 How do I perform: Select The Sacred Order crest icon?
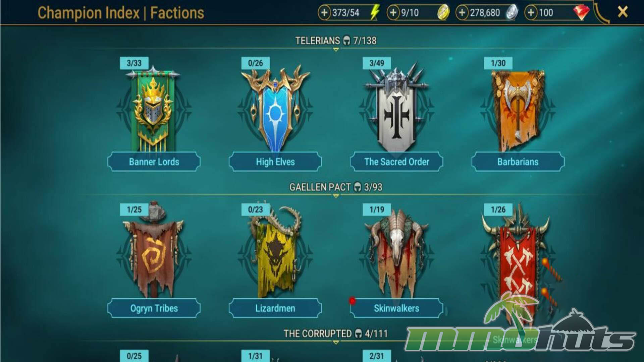tap(396, 107)
